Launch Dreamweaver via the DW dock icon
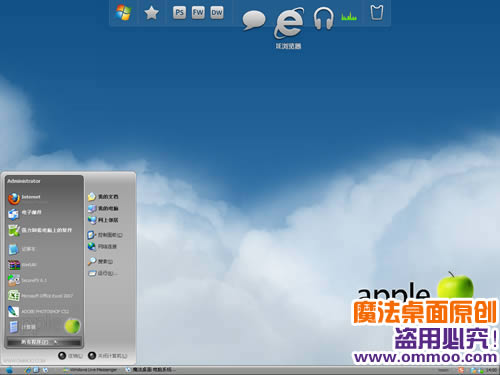This screenshot has height=375, width=500. pyautogui.click(x=217, y=13)
